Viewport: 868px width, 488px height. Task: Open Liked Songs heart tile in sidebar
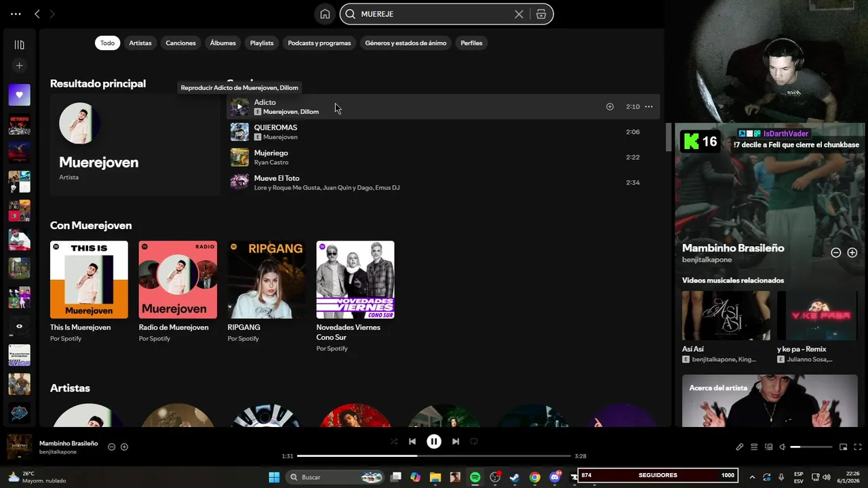[x=19, y=95]
